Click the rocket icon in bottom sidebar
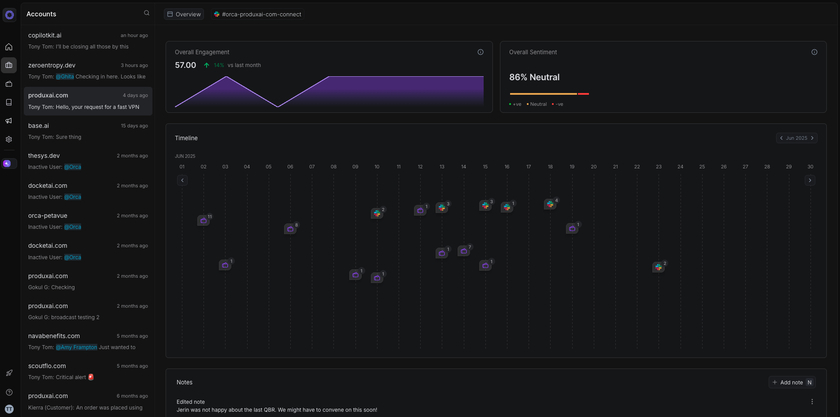840x417 pixels. pos(9,373)
